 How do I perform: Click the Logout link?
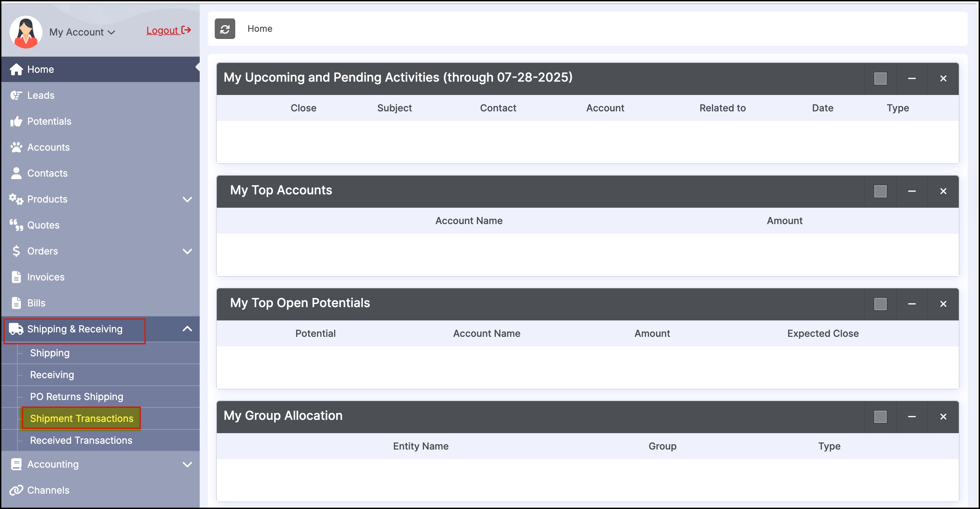(x=169, y=30)
